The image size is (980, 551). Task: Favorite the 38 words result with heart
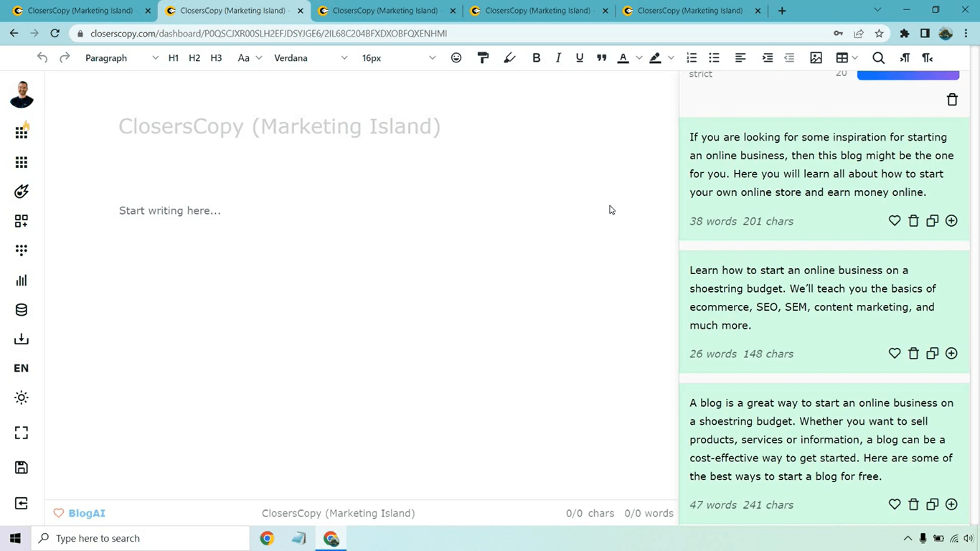[895, 221]
